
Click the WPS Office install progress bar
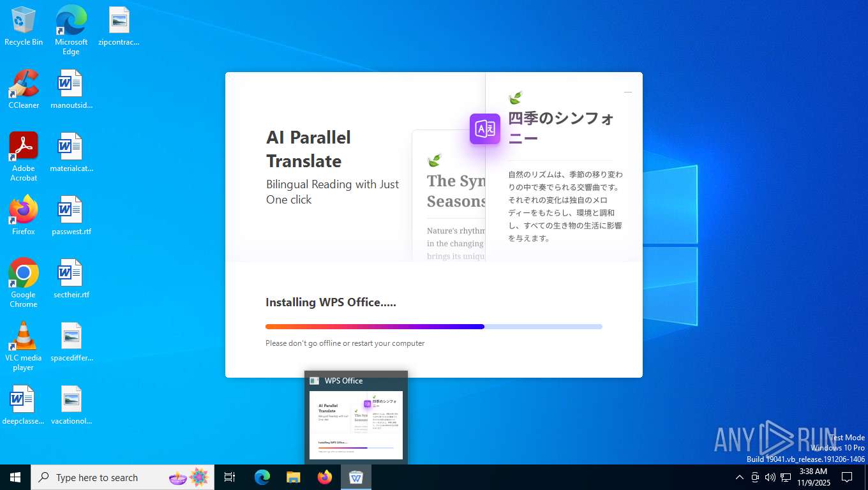434,327
